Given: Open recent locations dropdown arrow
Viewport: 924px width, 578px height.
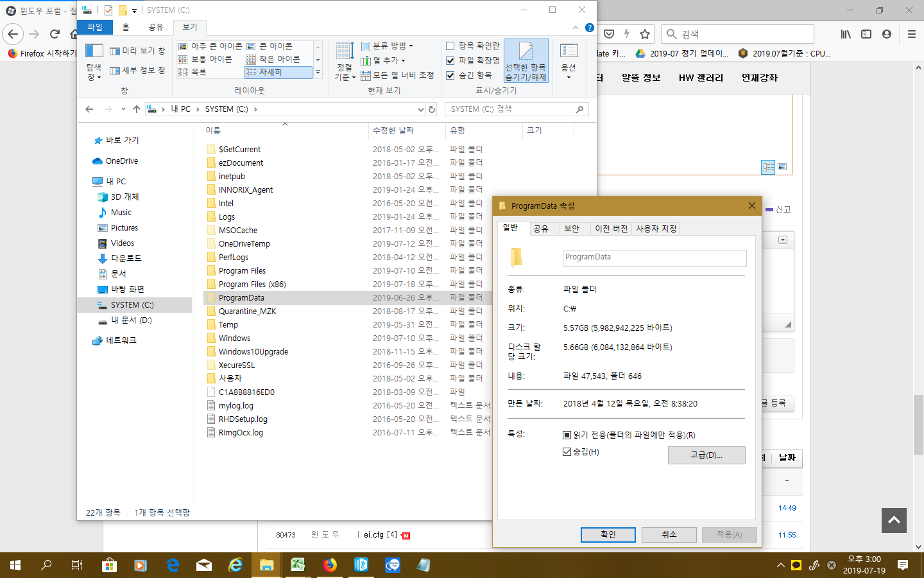Looking at the screenshot, I should pyautogui.click(x=123, y=109).
